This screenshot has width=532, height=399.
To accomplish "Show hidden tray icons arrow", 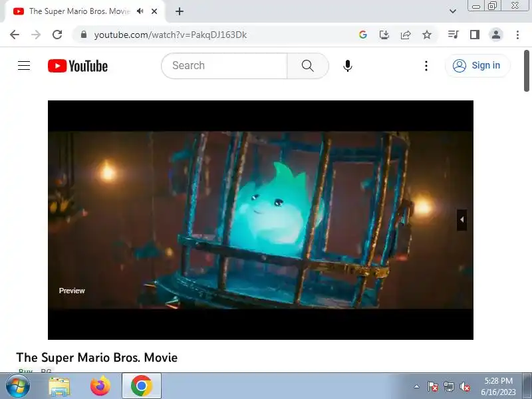I will (x=416, y=386).
